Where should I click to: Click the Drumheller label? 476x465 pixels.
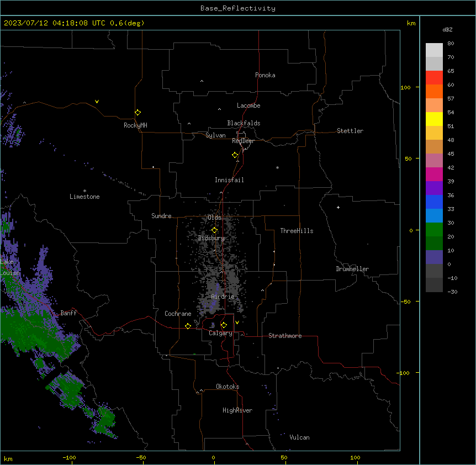point(352,269)
